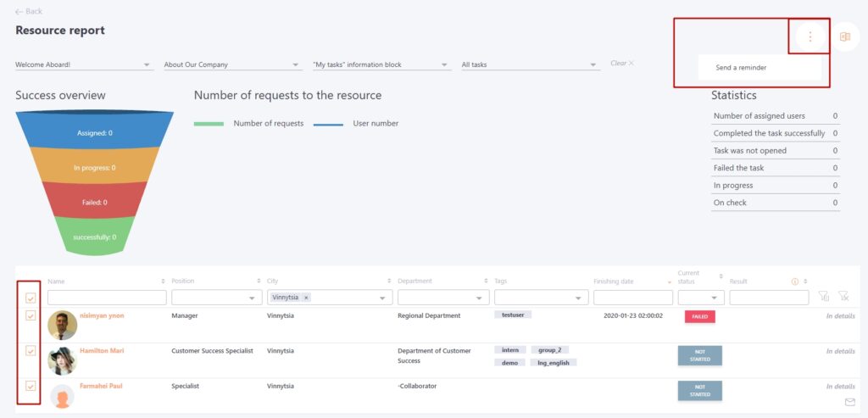The image size is (868, 418).
Task: Click the Result column info icon
Action: 795,281
